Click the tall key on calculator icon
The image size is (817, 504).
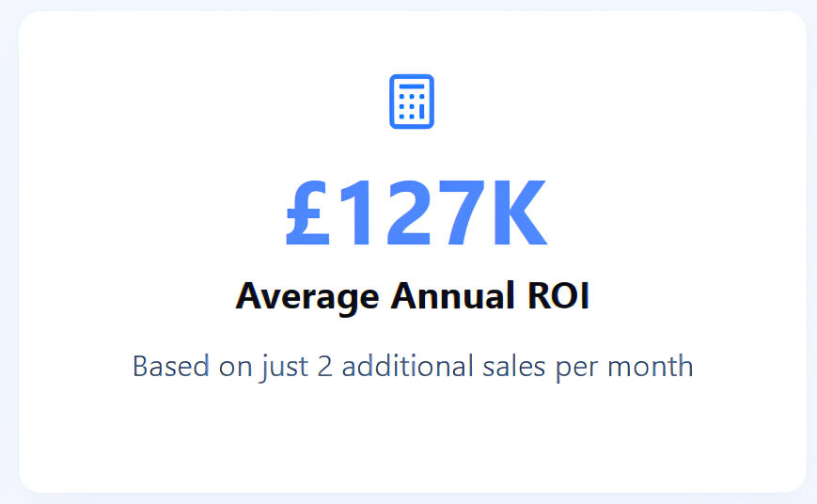click(421, 112)
